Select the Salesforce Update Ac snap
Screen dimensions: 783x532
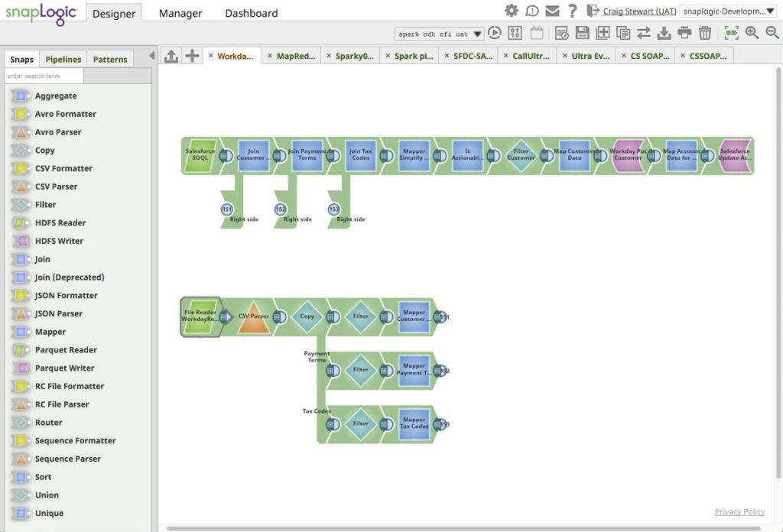coord(735,156)
